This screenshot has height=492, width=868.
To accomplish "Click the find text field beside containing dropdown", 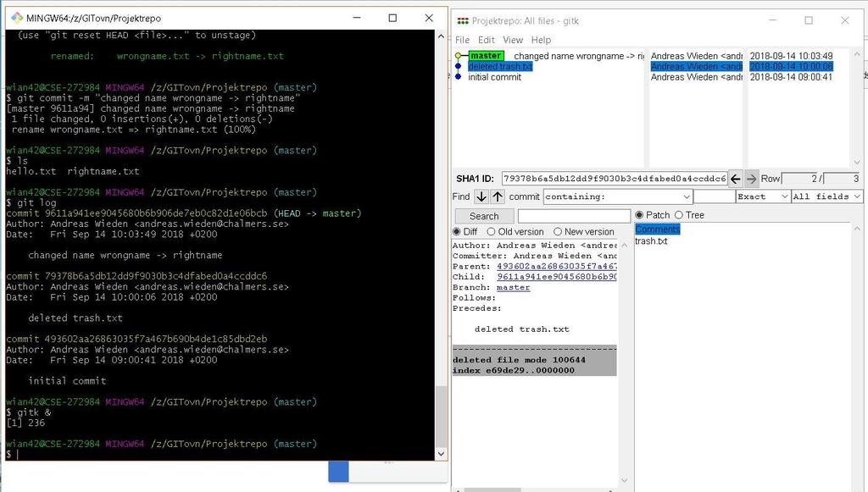I will [714, 196].
